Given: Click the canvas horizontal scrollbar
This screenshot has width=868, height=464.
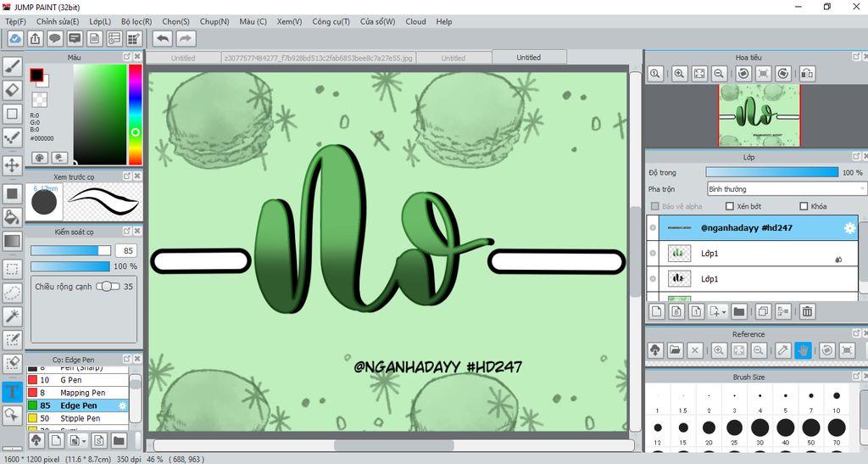Looking at the screenshot, I should 393,445.
